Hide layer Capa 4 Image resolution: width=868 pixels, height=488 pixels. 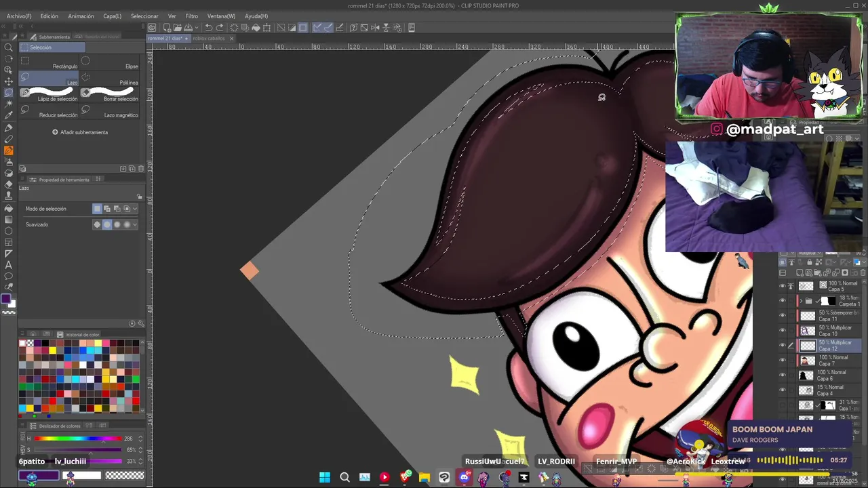click(782, 390)
